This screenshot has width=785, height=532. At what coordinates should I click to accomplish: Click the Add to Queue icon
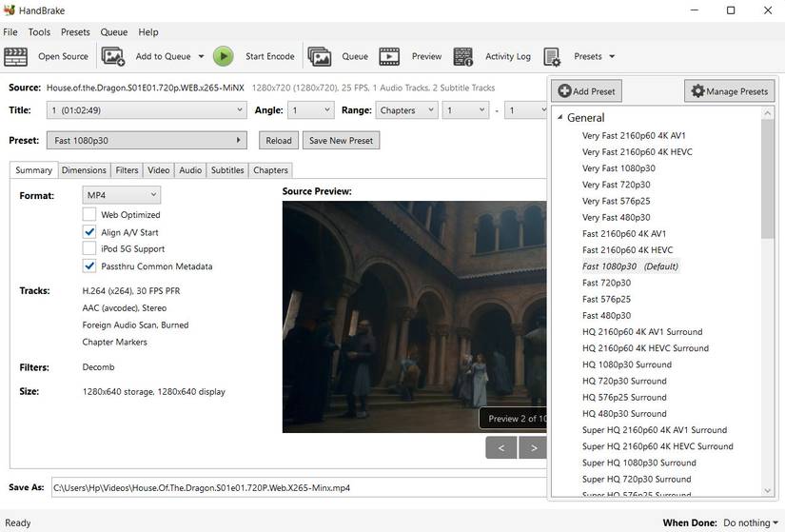coord(113,57)
